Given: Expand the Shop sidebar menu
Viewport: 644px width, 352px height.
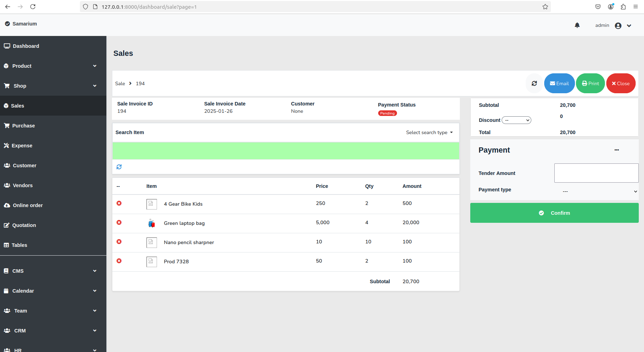Looking at the screenshot, I should tap(53, 86).
